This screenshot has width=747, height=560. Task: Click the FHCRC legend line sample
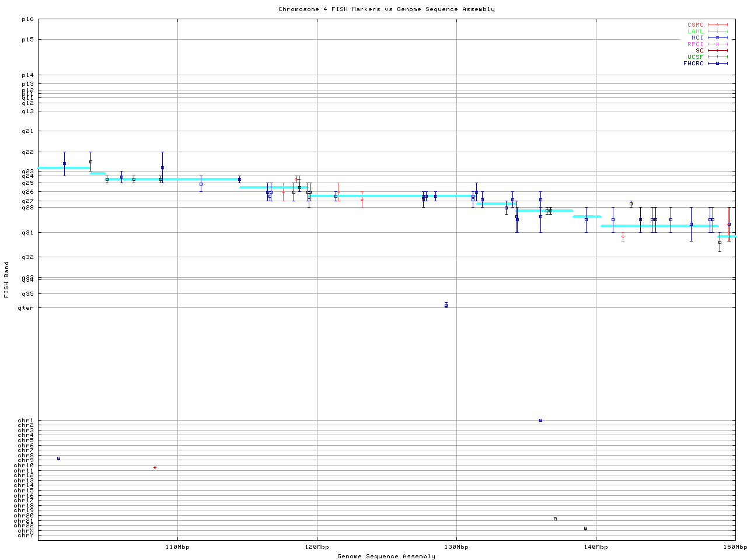717,64
